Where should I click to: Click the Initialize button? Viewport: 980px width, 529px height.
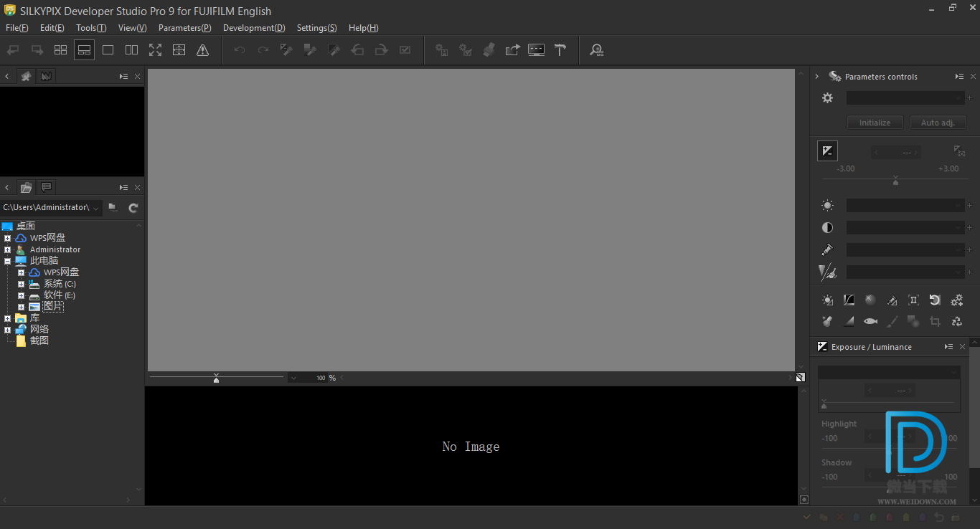[875, 123]
